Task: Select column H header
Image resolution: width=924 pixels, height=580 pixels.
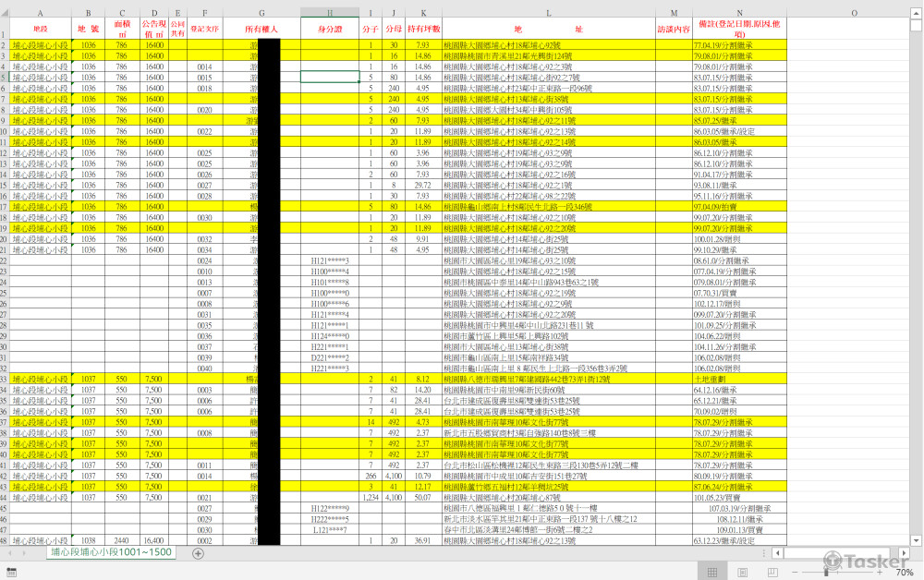Action: [330, 13]
